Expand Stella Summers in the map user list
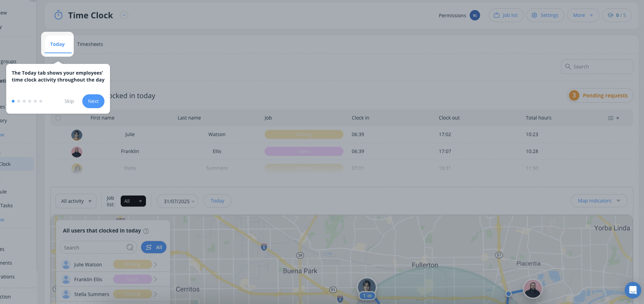 [x=155, y=294]
